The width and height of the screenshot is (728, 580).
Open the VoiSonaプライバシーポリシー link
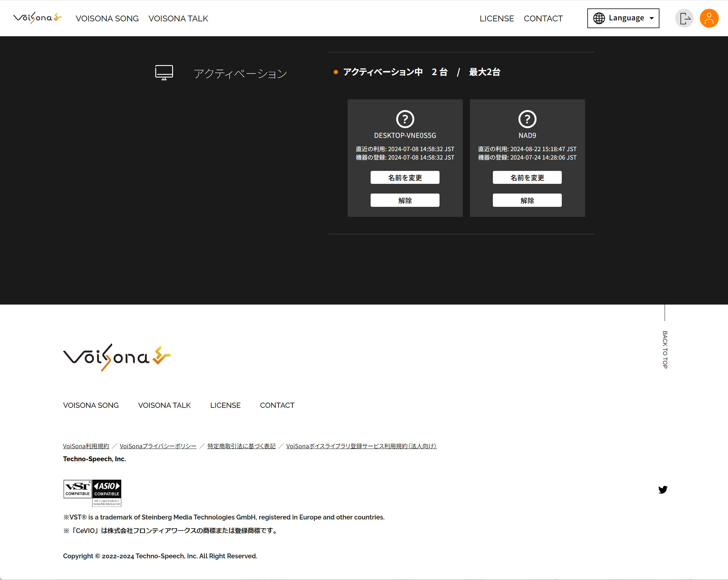click(158, 446)
